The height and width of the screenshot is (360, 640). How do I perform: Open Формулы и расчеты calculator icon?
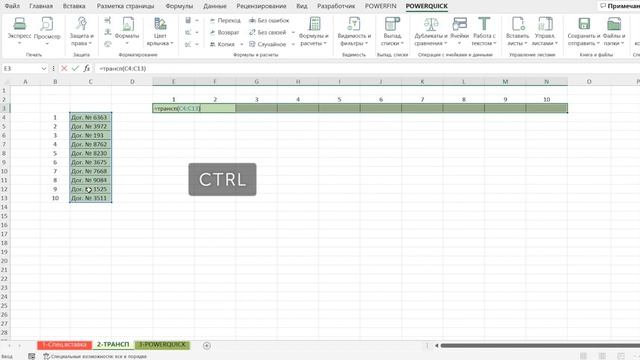coord(314,24)
